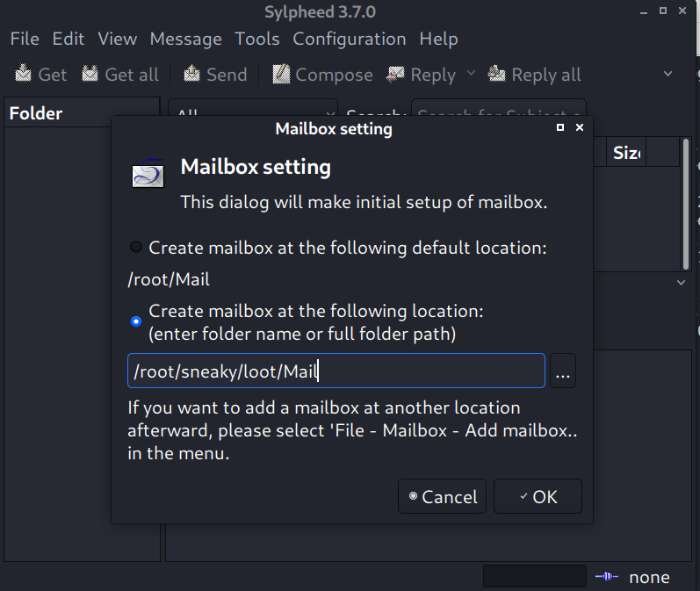Click the online status plug icon

(x=606, y=577)
